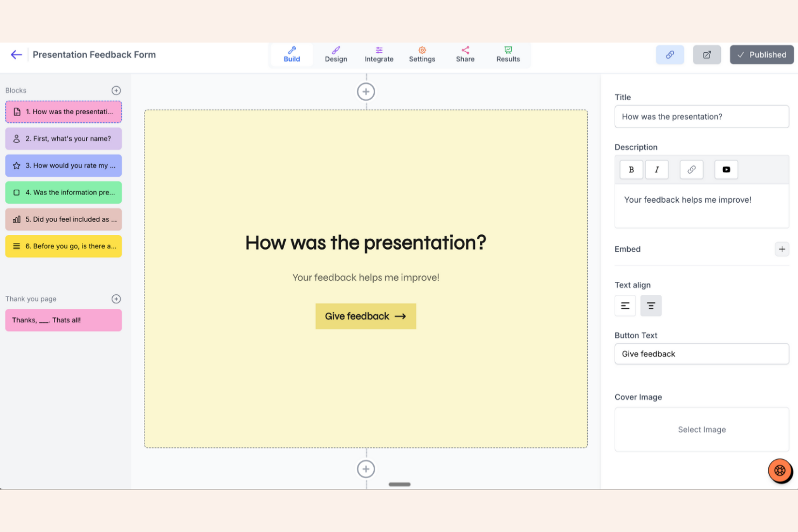This screenshot has height=532, width=798.
Task: Click the plus to add a new block
Action: (x=116, y=90)
